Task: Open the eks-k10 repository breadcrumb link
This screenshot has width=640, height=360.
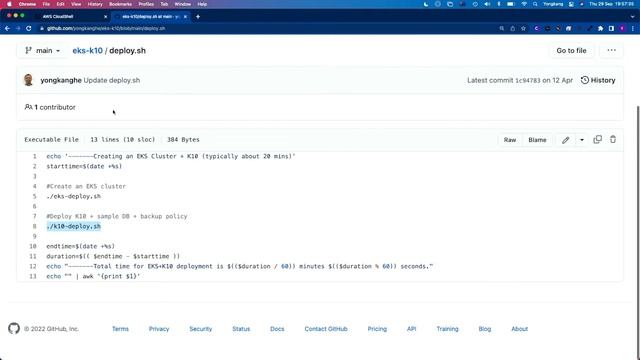Action: tap(87, 51)
